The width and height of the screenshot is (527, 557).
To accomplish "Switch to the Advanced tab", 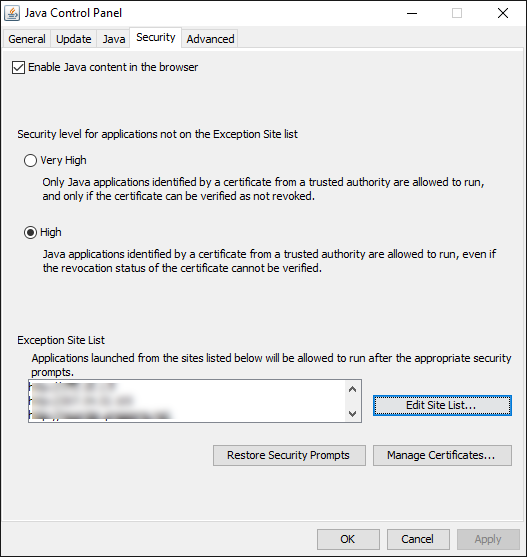I will click(210, 39).
